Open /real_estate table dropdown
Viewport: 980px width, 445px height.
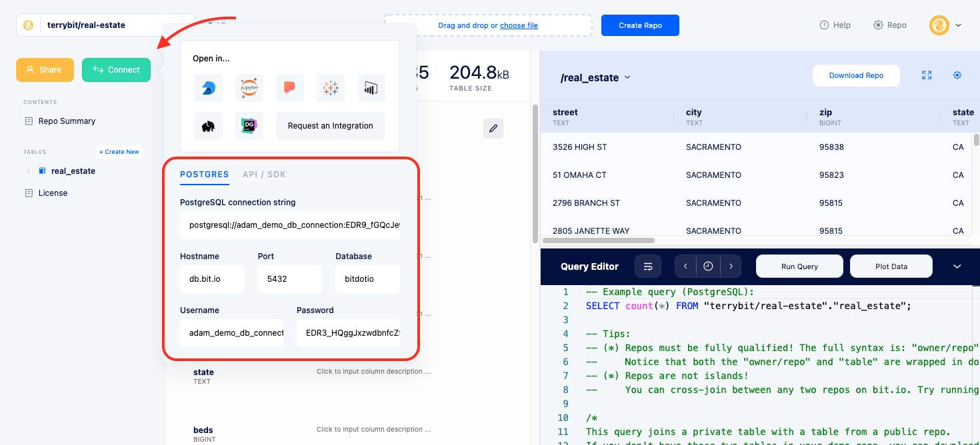click(x=595, y=78)
